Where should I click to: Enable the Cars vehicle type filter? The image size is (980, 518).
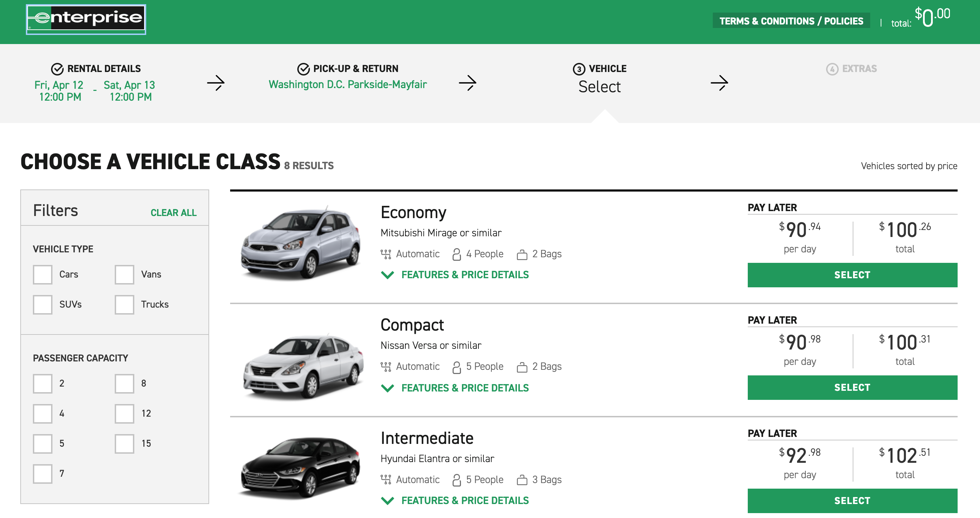pyautogui.click(x=42, y=274)
